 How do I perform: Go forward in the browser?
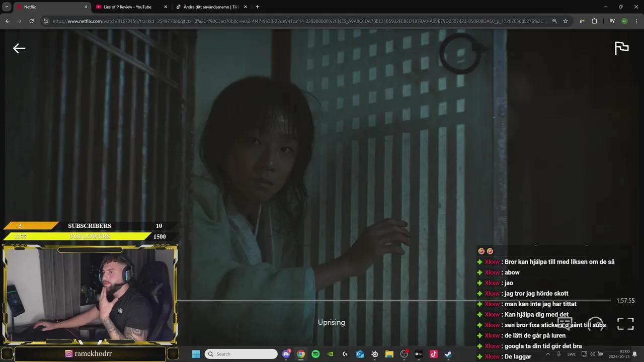point(19,21)
